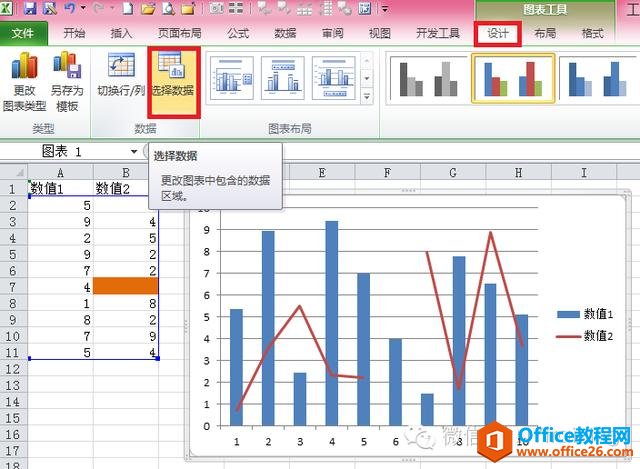Select the blue monochrome chart style
Screen dimensions: 640x469
coord(598,78)
